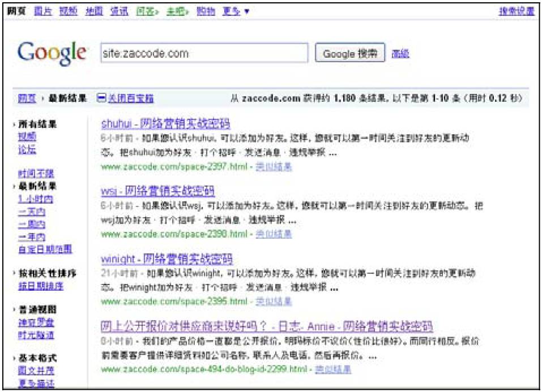Select the 图文并茂 format option
The width and height of the screenshot is (542, 392).
36,371
